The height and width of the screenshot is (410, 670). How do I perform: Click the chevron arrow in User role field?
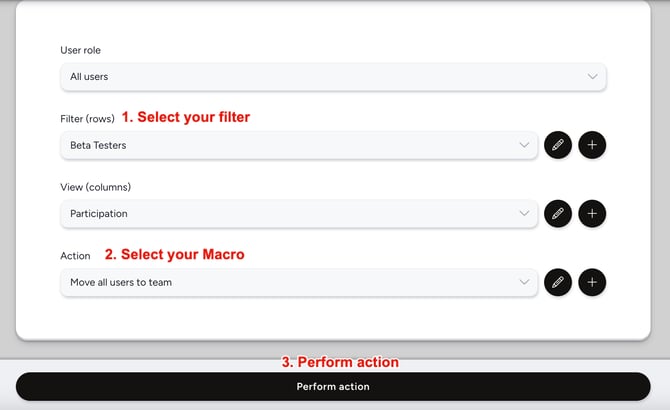pyautogui.click(x=592, y=77)
